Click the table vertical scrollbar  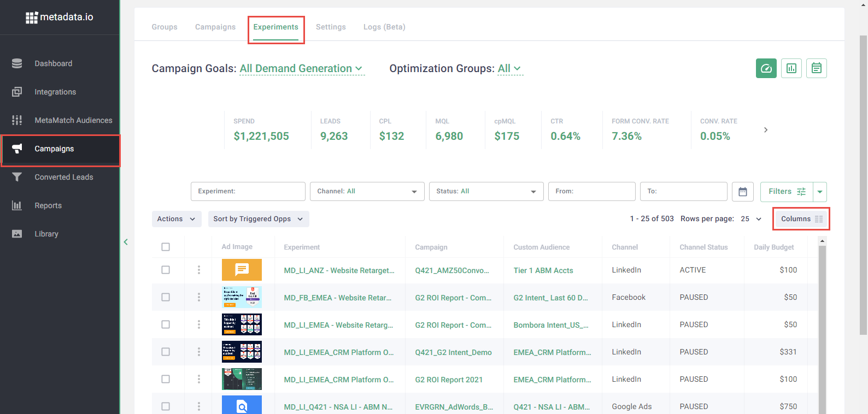pos(822,328)
